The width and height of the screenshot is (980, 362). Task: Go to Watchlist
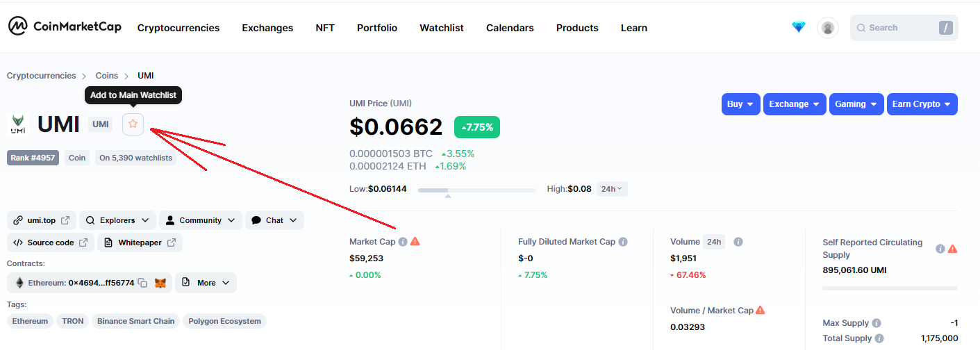pyautogui.click(x=442, y=28)
